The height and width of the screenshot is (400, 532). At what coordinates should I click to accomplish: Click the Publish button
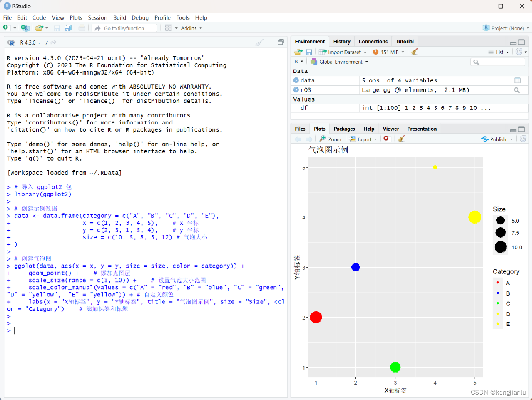click(494, 139)
